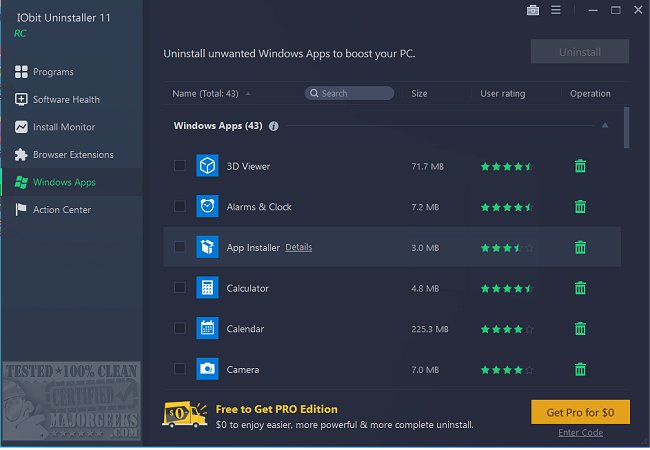Image resolution: width=650 pixels, height=450 pixels.
Task: Check the 3D Viewer checkbox
Action: pyautogui.click(x=179, y=166)
